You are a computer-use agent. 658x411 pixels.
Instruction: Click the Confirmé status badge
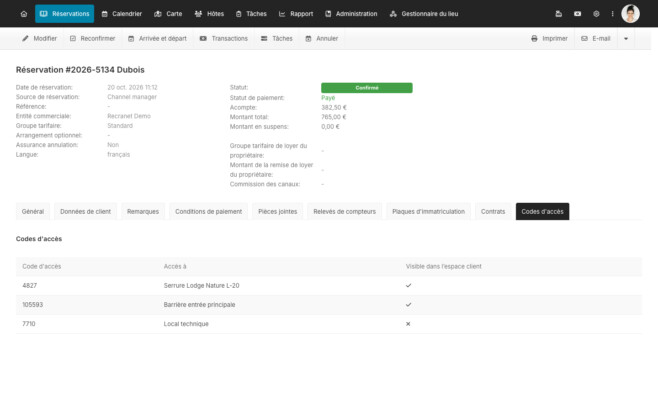[367, 88]
